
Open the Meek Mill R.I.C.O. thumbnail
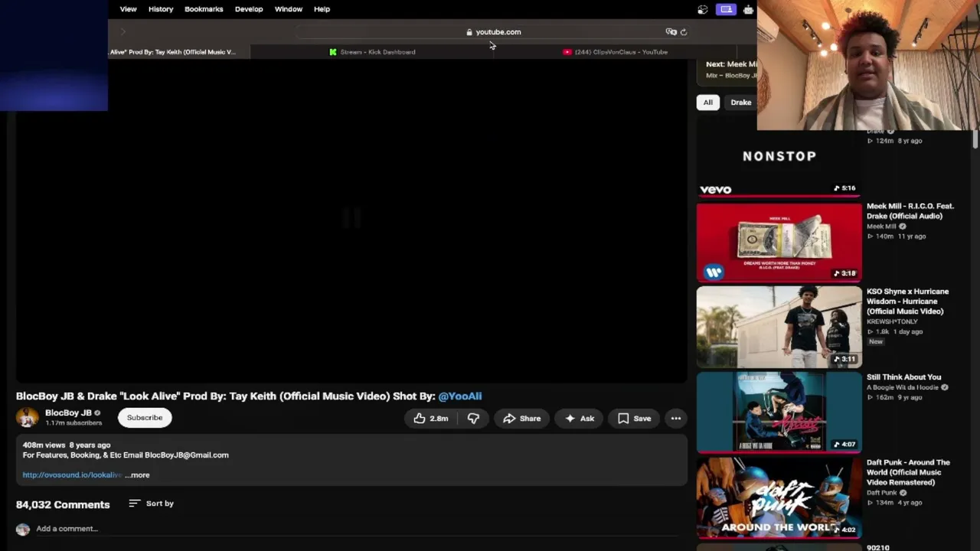pos(779,242)
